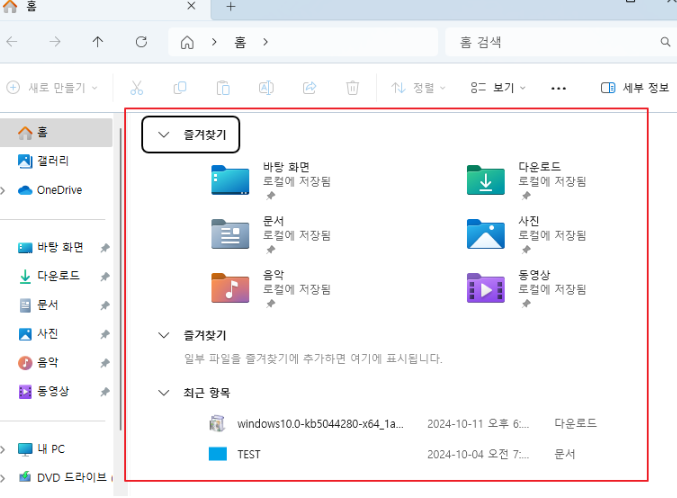Image resolution: width=677 pixels, height=498 pixels.
Task: Select 갤러리 in the navigation pane
Action: 52,161
